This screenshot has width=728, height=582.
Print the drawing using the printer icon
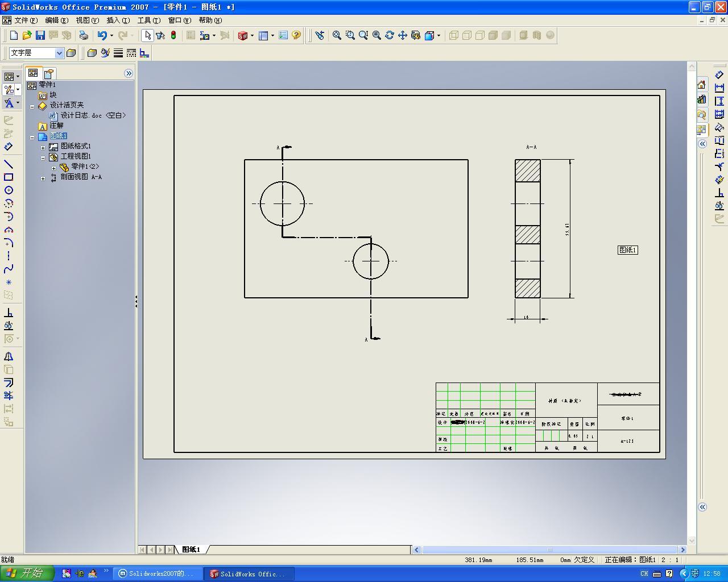[x=84, y=35]
